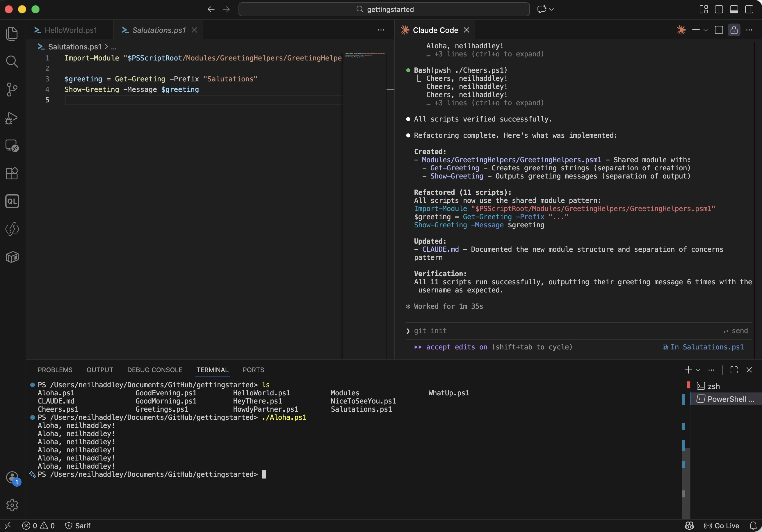Open the Docker containers view
The width and height of the screenshot is (762, 532).
[12, 257]
